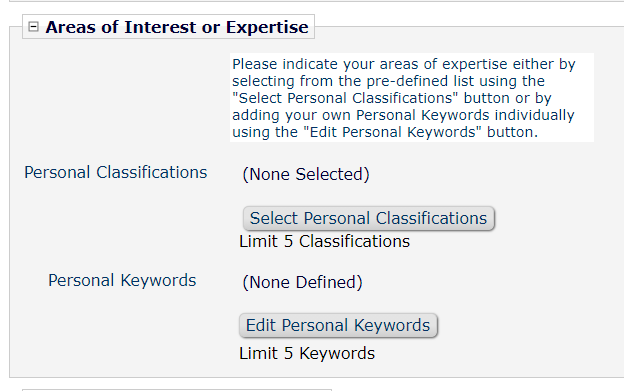Click the Personal Classifications field label
Viewport: 624px width, 391px height.
(116, 173)
